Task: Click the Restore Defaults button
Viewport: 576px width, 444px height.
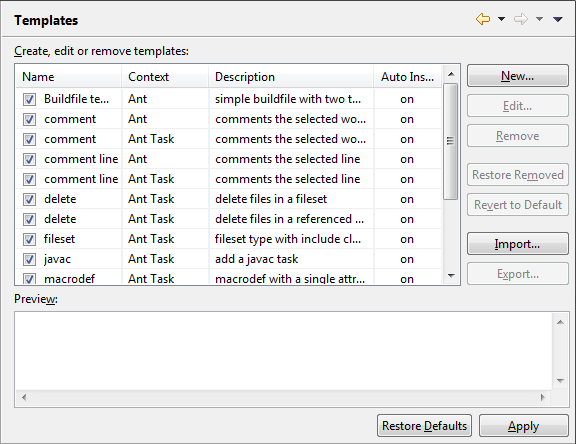Action: (424, 426)
